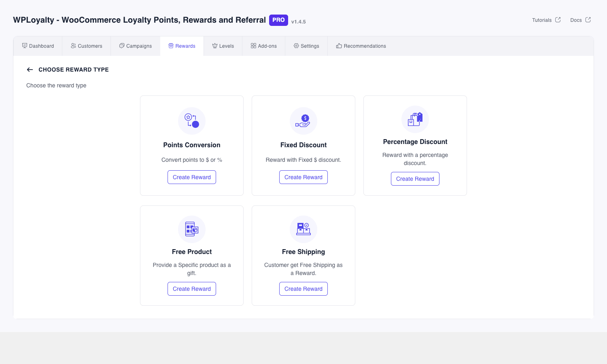
Task: Open the Docs link
Action: tap(580, 20)
